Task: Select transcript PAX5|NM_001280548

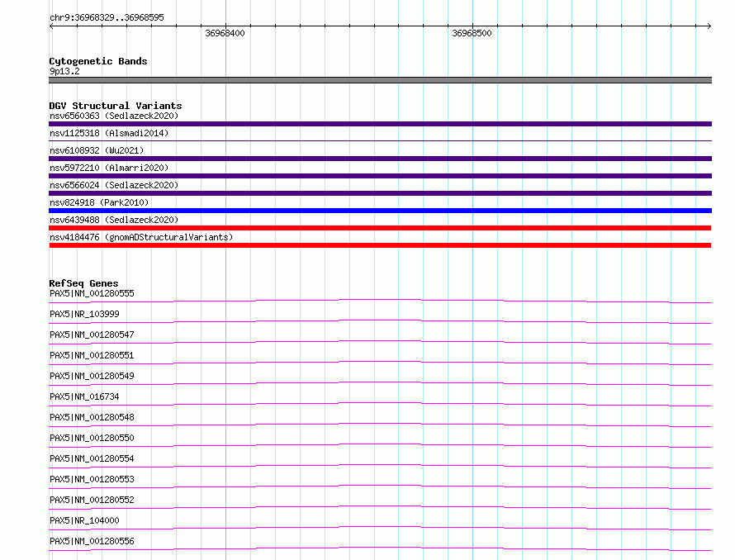Action: click(x=92, y=417)
